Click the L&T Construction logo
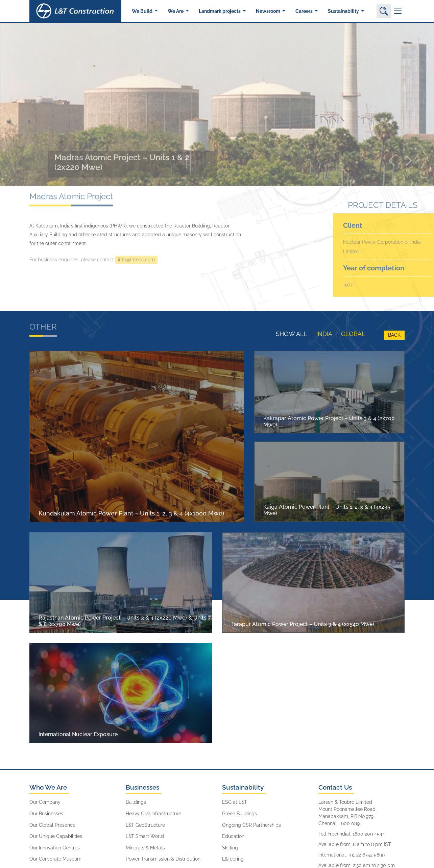Screen dimensions: 434x868 (75, 11)
